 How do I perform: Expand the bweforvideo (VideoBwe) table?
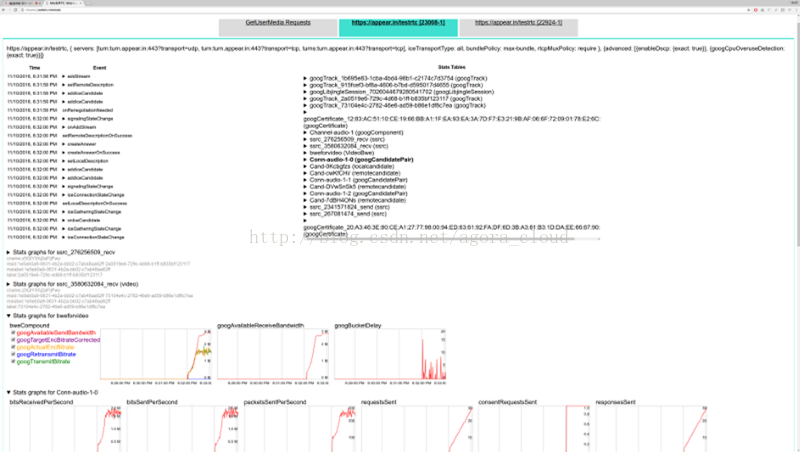[306, 153]
